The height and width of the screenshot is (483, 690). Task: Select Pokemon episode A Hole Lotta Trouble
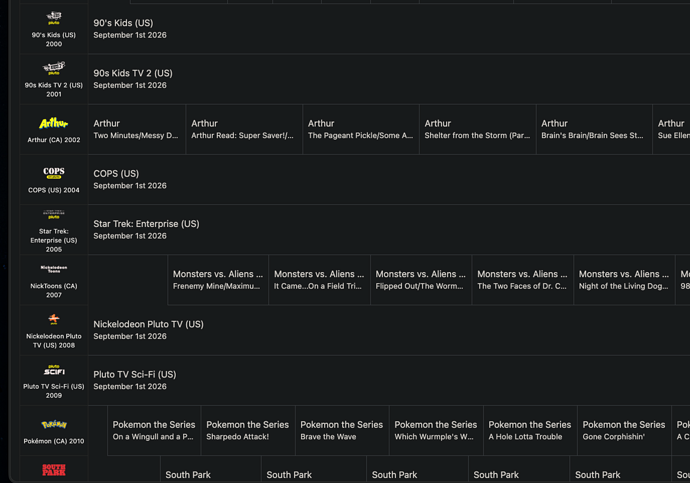tap(530, 431)
